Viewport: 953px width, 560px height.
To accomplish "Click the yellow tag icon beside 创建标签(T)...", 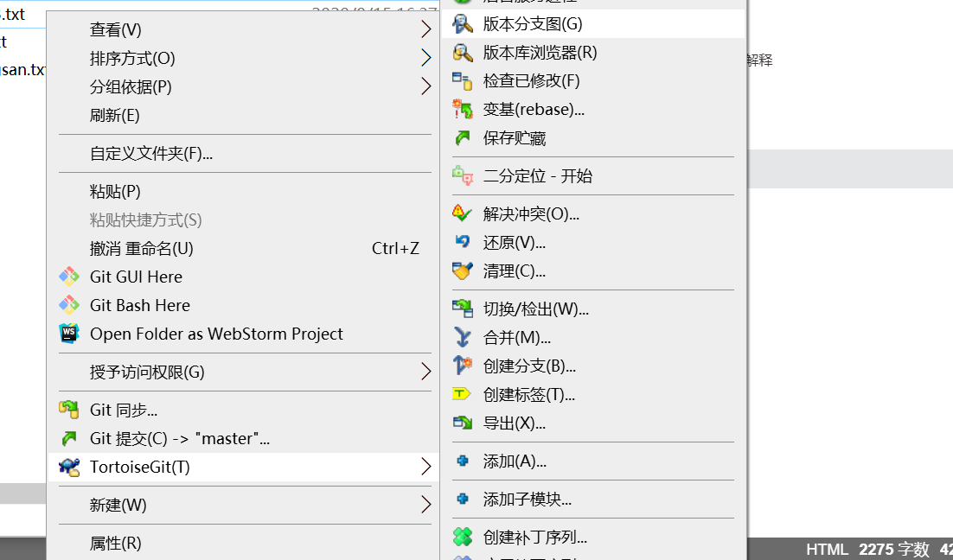I will click(x=461, y=394).
